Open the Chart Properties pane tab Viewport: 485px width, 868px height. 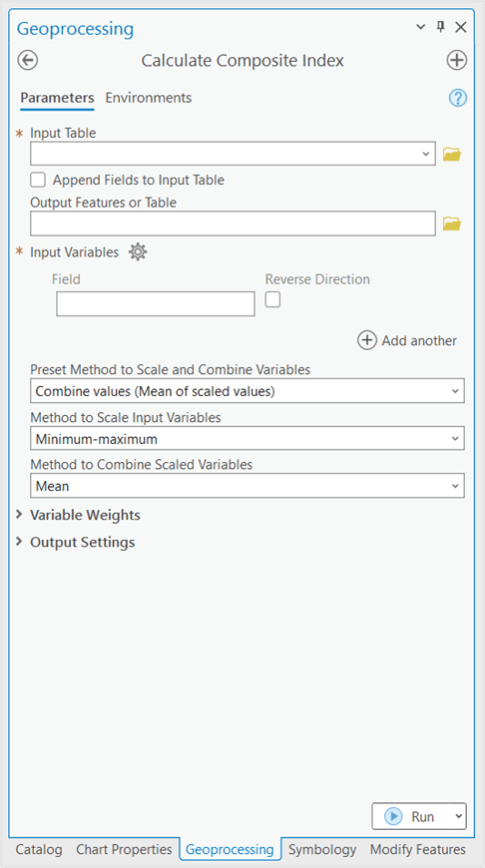[x=124, y=849]
